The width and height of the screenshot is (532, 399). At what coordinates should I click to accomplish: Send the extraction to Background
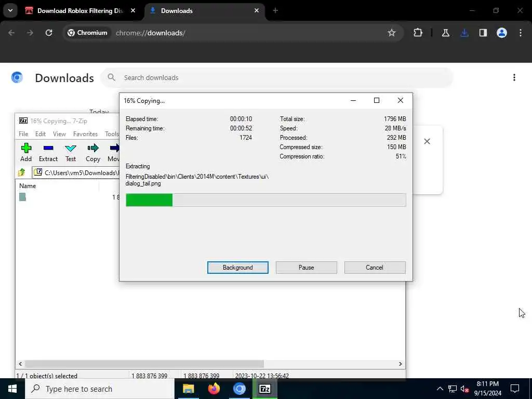tap(238, 268)
